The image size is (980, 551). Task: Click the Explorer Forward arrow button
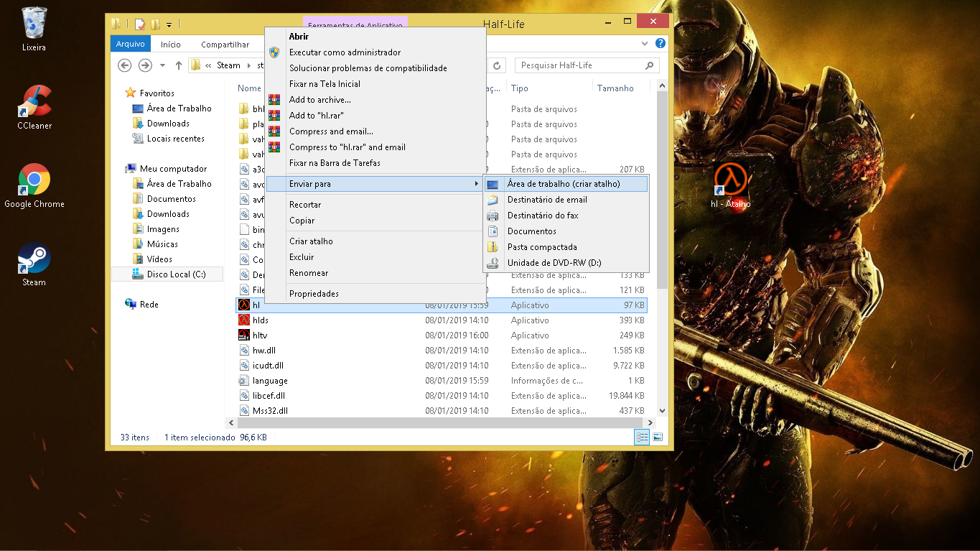coord(145,65)
